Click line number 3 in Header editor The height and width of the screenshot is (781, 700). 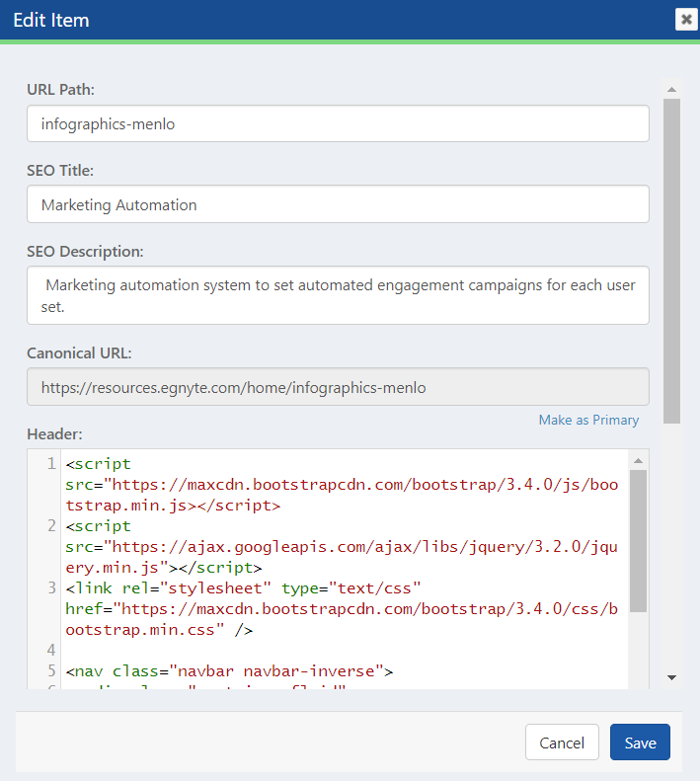[x=51, y=588]
